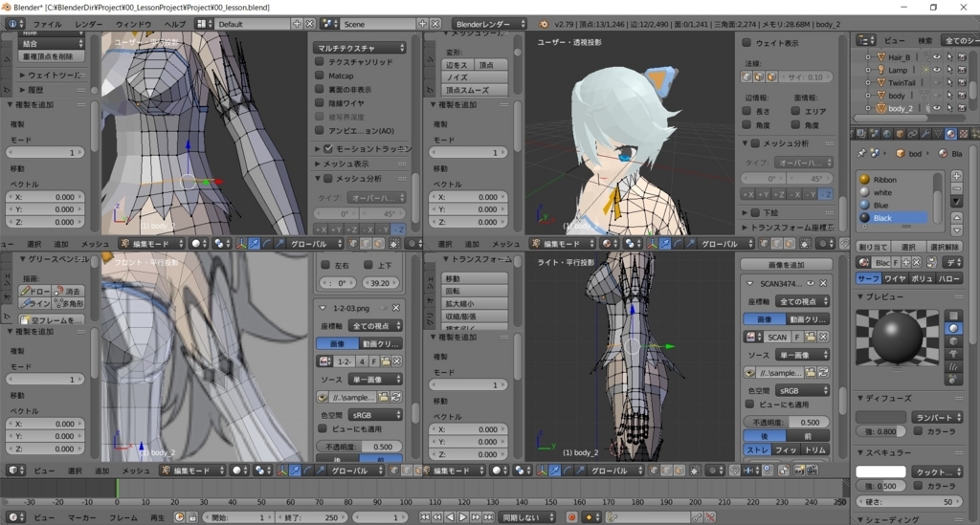Open the ヘルプ menu
This screenshot has height=525, width=980.
pyautogui.click(x=174, y=24)
